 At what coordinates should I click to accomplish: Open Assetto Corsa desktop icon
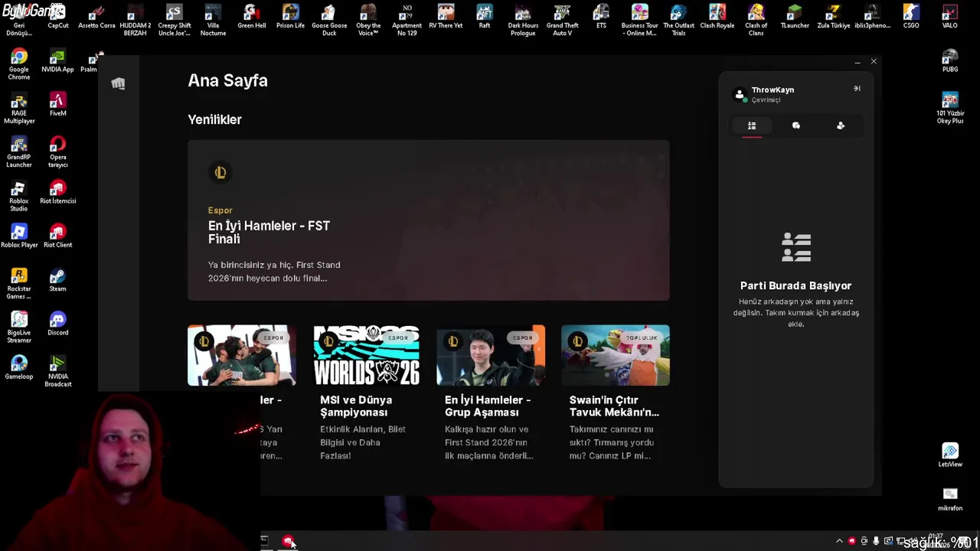pyautogui.click(x=96, y=17)
